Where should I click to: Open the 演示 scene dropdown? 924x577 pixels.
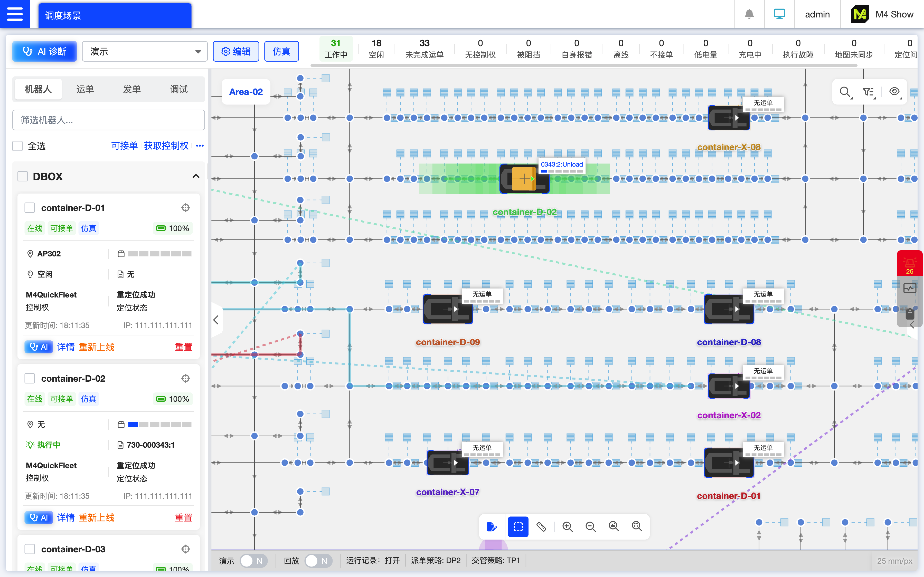(x=145, y=52)
